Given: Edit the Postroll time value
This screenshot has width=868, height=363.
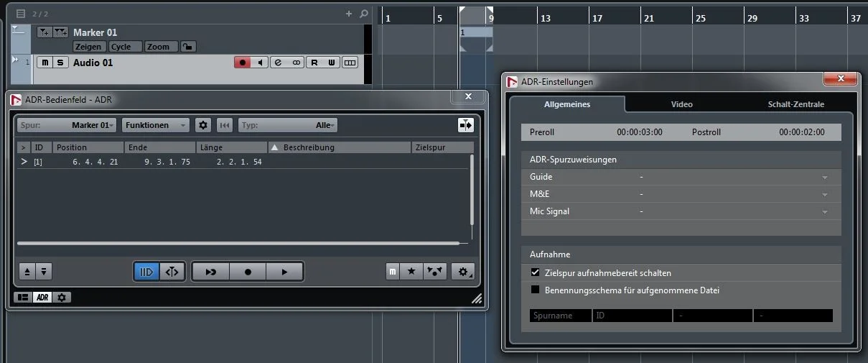Looking at the screenshot, I should pos(802,132).
